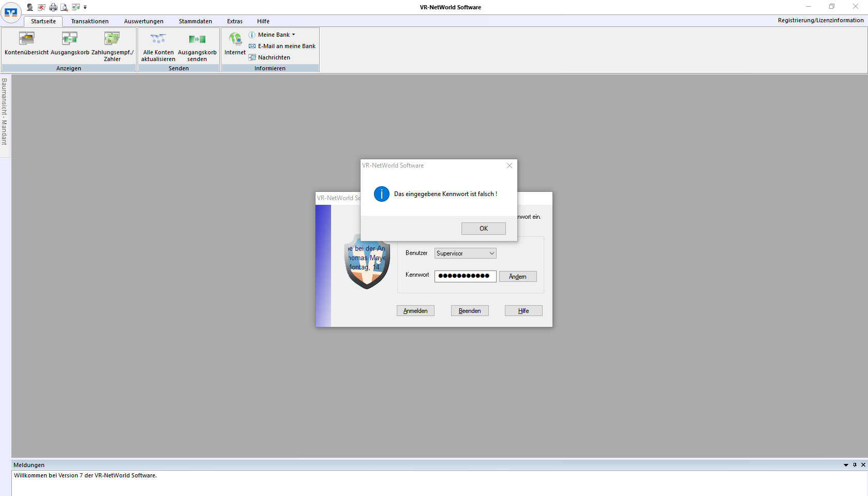
Task: Click into the Kennwort password field
Action: pyautogui.click(x=466, y=276)
